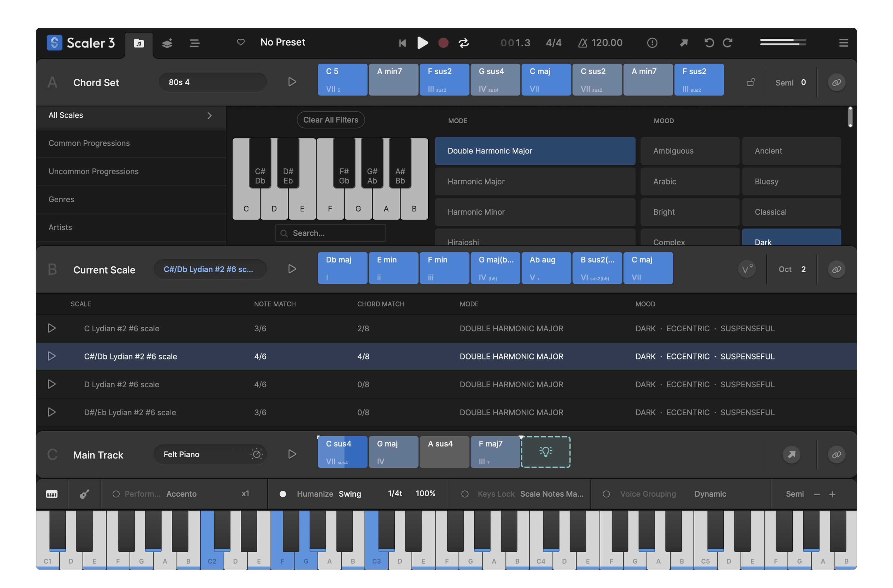This screenshot has width=893, height=588.
Task: Select the Common Progressions menu item
Action: pyautogui.click(x=89, y=143)
